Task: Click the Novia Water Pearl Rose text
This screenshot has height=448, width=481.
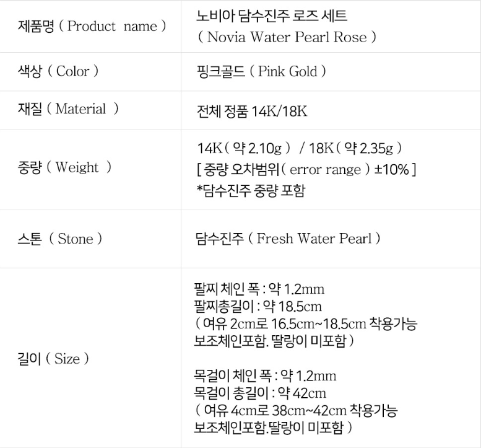Action: pos(287,37)
